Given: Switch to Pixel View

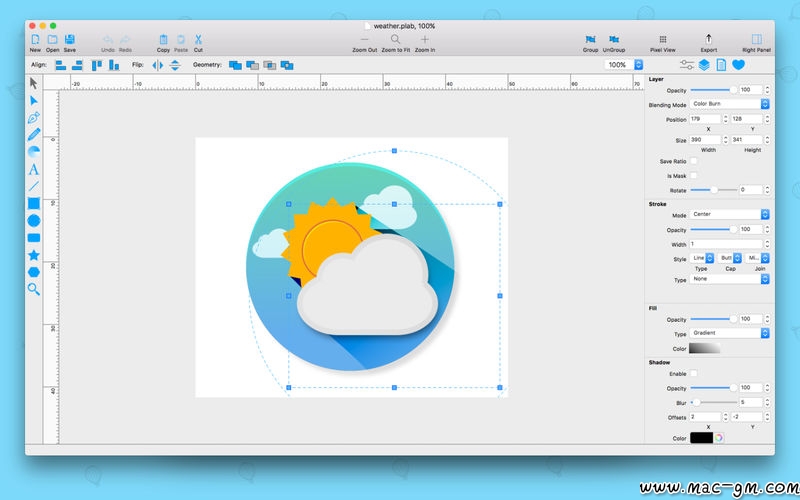Looking at the screenshot, I should (663, 39).
